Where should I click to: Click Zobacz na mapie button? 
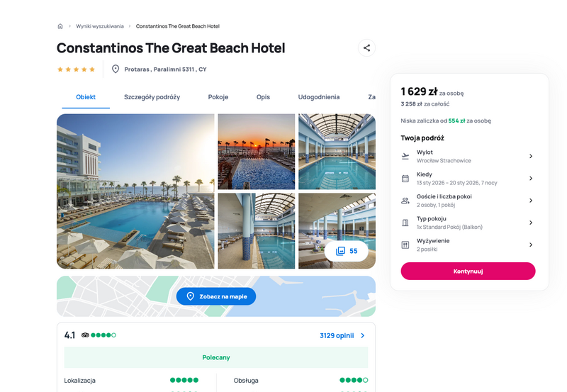[216, 296]
